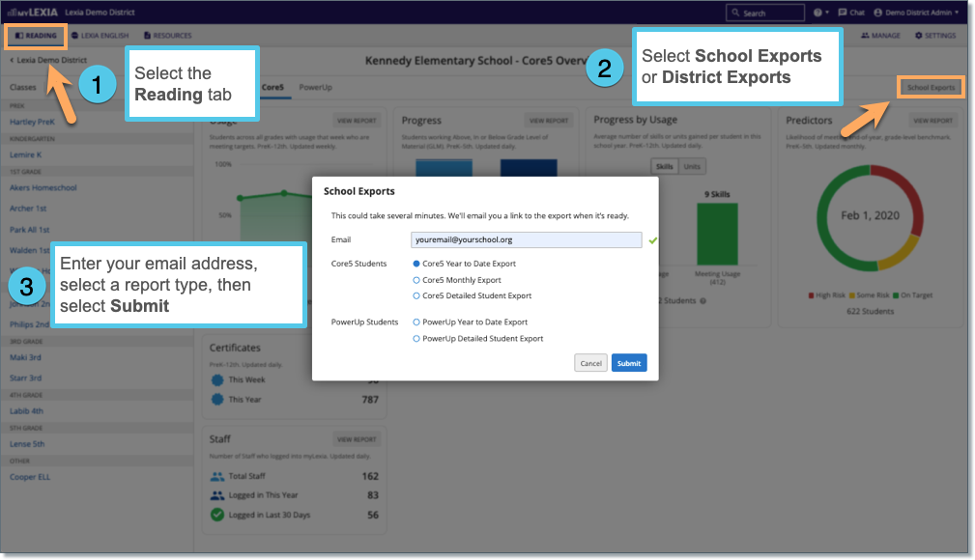Click the School Exports button
This screenshot has height=560, width=975.
coord(931,88)
